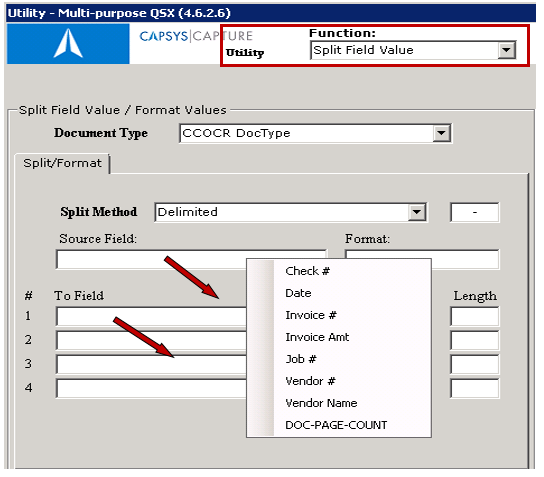The width and height of the screenshot is (544, 477).
Task: Click the CAPSYS arrow logo icon
Action: pos(68,43)
